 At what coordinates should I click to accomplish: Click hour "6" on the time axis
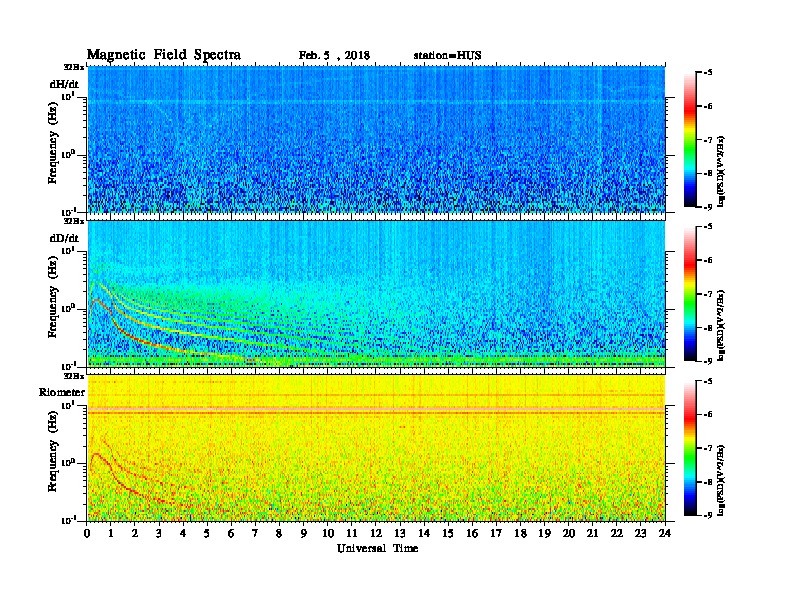pyautogui.click(x=231, y=534)
